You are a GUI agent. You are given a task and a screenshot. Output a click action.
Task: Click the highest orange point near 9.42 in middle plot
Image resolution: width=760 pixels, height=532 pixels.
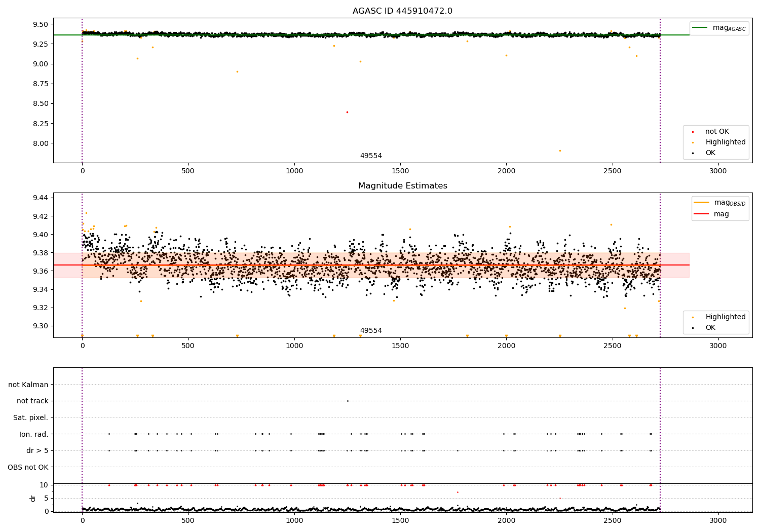point(86,213)
